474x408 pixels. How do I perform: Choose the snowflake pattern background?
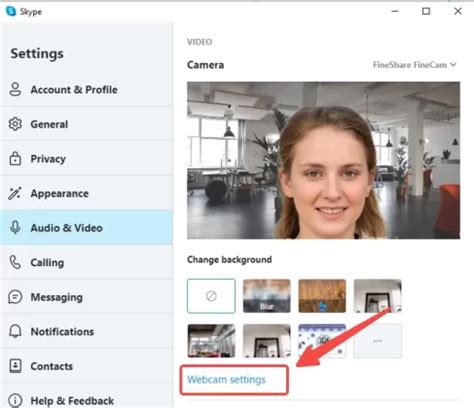click(322, 341)
